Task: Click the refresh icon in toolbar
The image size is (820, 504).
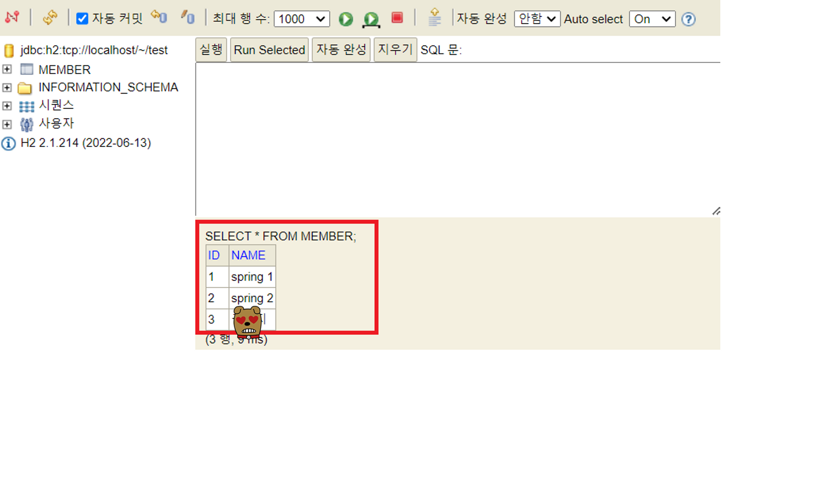Action: point(50,18)
